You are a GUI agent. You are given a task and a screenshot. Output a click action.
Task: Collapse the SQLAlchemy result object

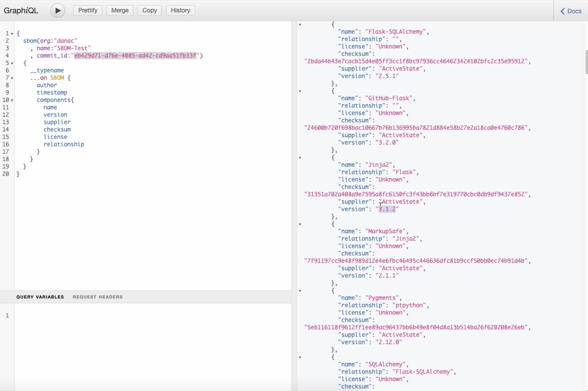[300, 357]
